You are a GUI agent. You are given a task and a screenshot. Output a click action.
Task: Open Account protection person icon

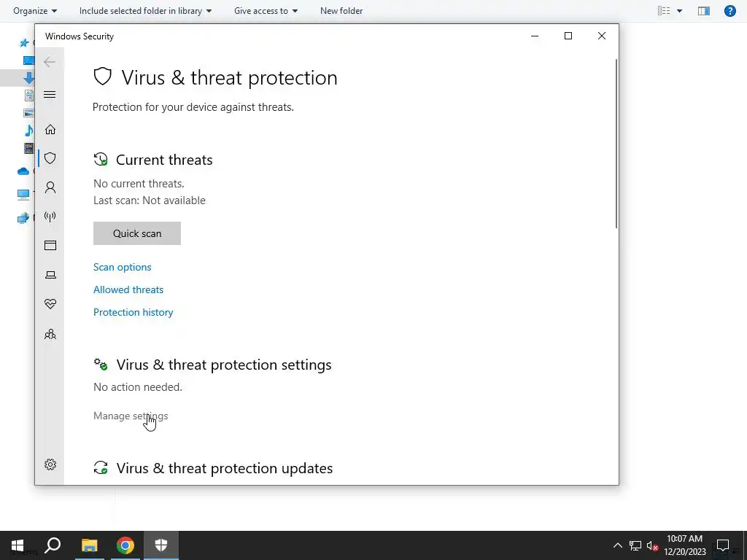coord(50,187)
